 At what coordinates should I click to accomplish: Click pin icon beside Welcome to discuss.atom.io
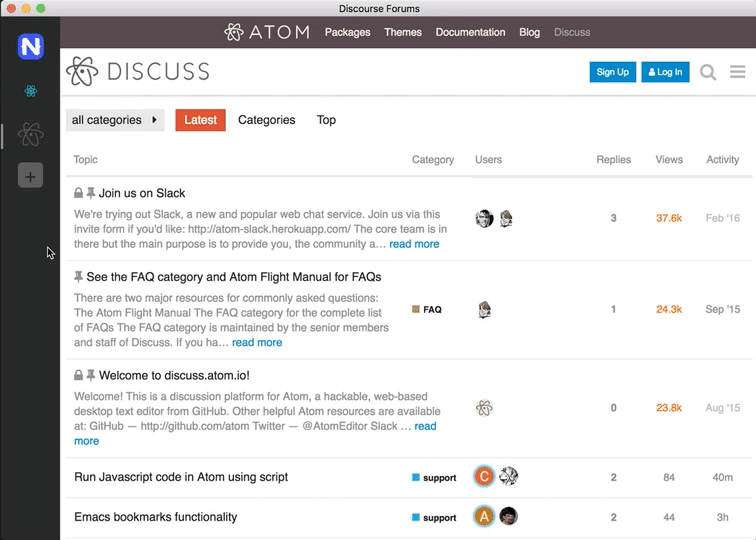coord(91,375)
